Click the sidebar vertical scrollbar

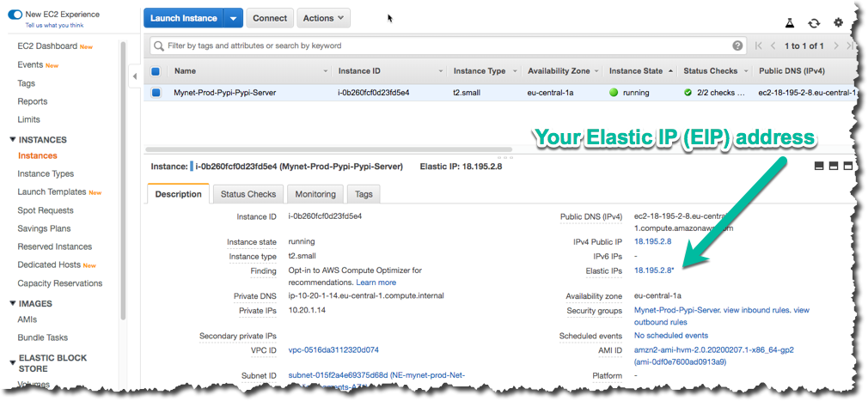point(123,179)
